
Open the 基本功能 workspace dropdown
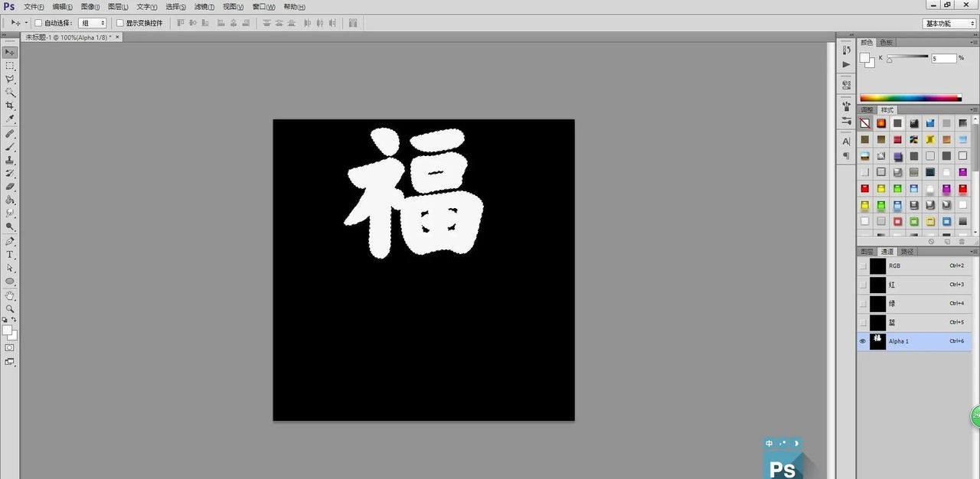949,24
